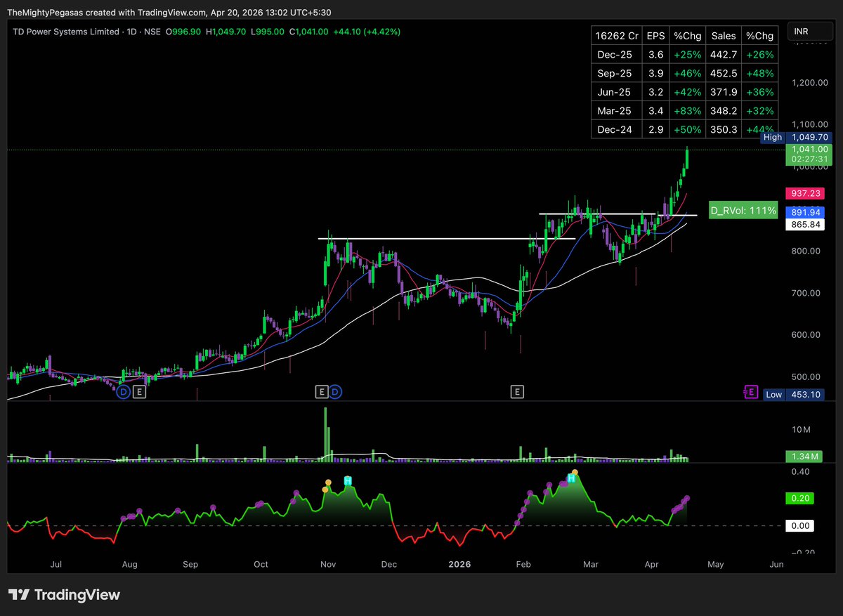Click the 2026 label on time axis
This screenshot has width=843, height=616.
tap(461, 564)
